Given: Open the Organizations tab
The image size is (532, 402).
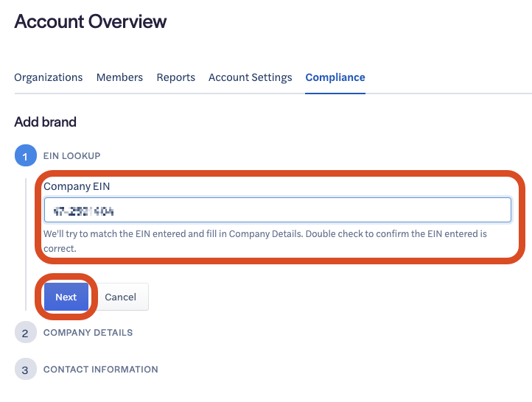Looking at the screenshot, I should pyautogui.click(x=49, y=77).
